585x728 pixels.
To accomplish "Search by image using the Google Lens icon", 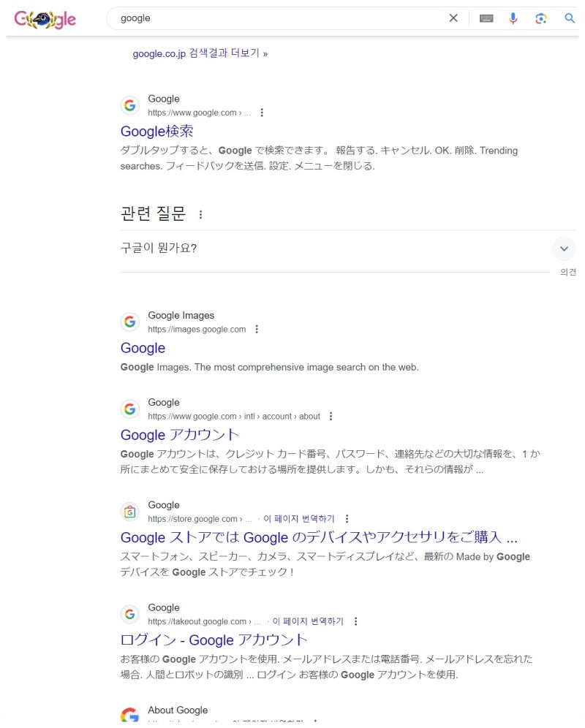I will point(541,18).
